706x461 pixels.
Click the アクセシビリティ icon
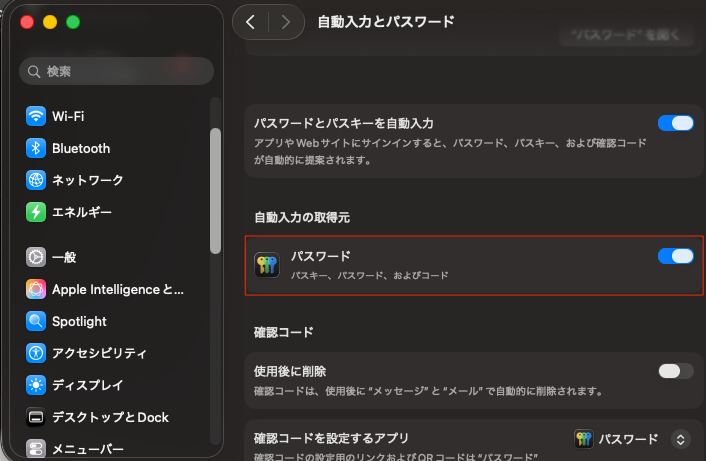click(x=36, y=353)
